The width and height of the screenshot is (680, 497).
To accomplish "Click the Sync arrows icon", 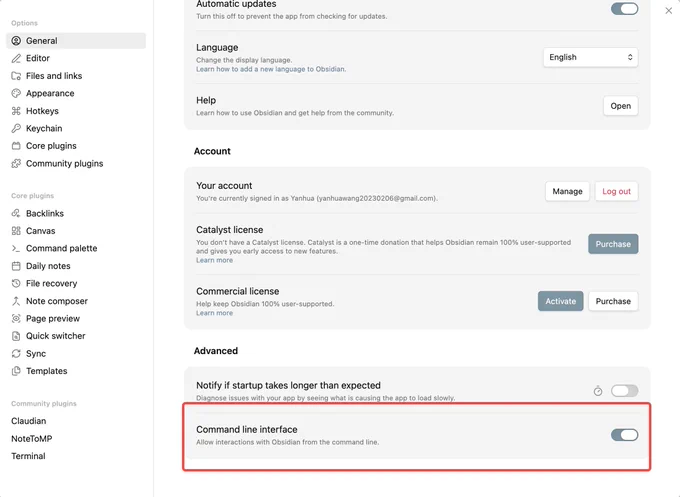I will coord(16,353).
